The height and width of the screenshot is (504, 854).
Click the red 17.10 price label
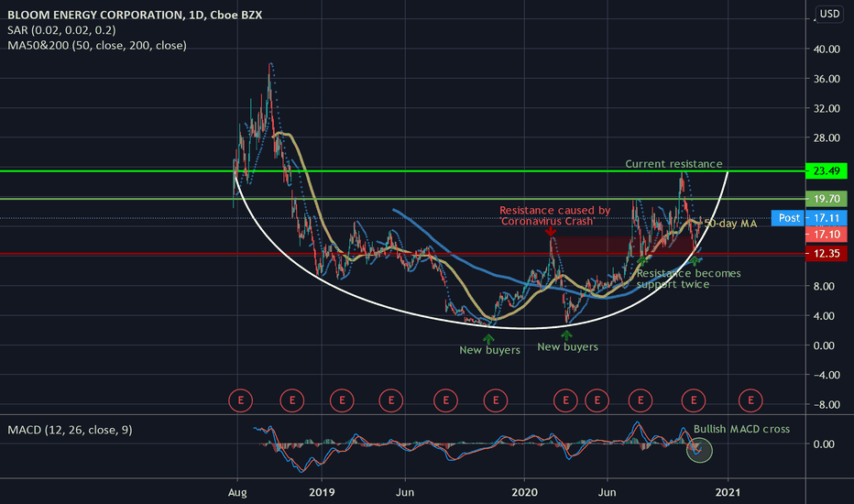827,235
